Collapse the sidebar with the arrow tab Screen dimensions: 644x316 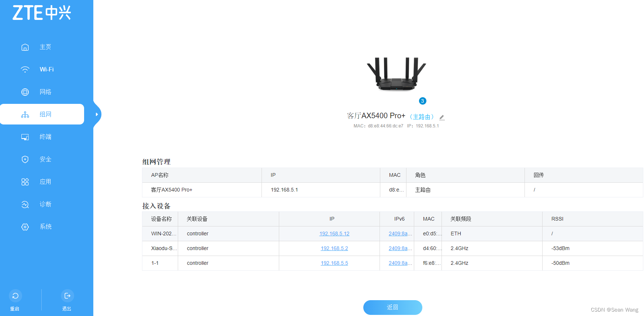pyautogui.click(x=97, y=114)
